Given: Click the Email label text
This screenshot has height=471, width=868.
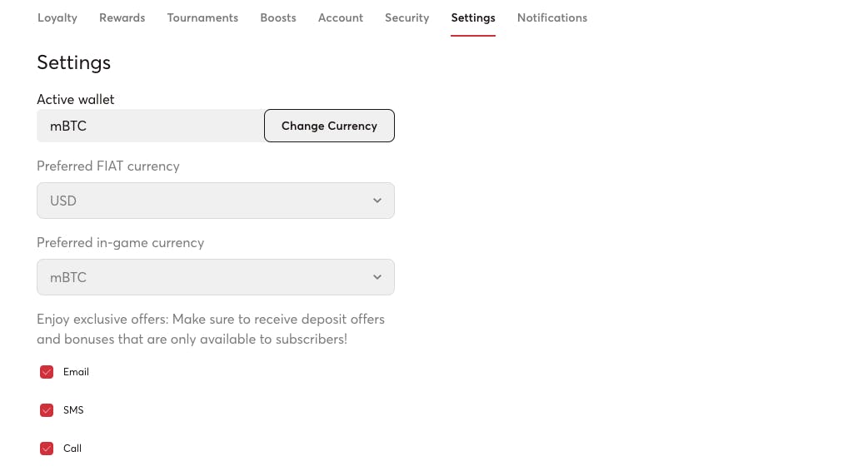Looking at the screenshot, I should pos(76,372).
